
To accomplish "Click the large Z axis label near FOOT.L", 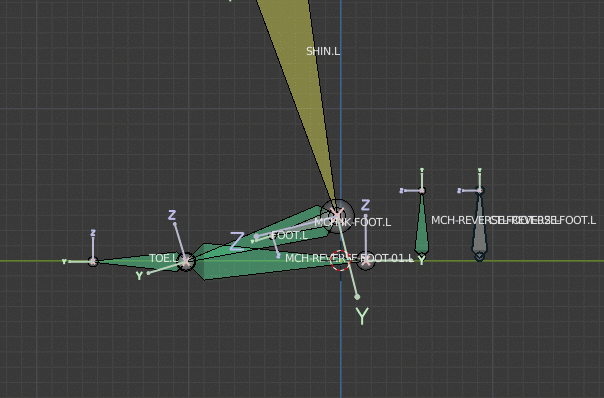I will click(237, 241).
